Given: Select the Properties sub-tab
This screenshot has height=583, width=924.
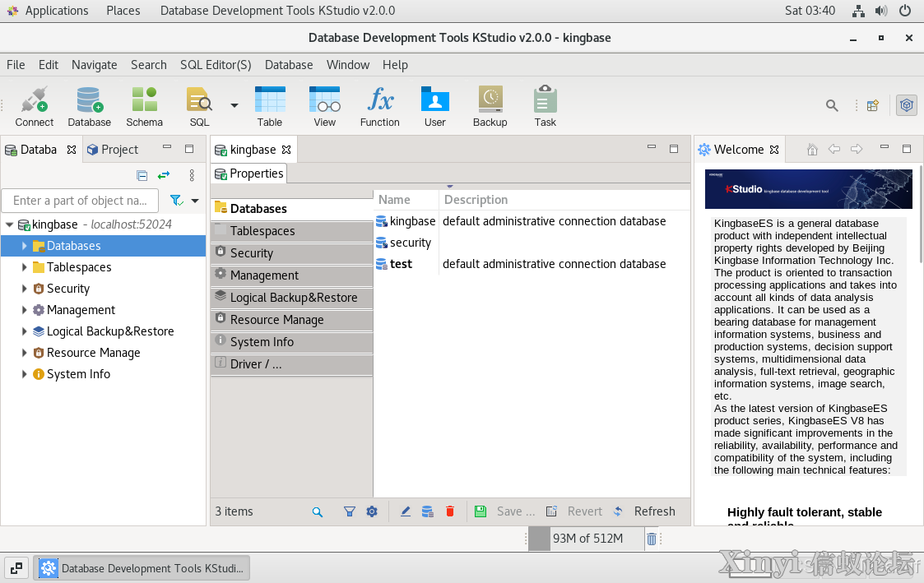Looking at the screenshot, I should (x=249, y=174).
